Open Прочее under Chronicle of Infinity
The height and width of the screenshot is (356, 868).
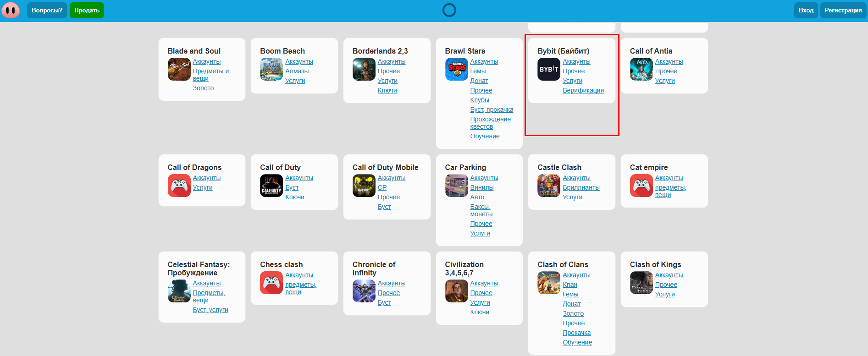coord(389,293)
